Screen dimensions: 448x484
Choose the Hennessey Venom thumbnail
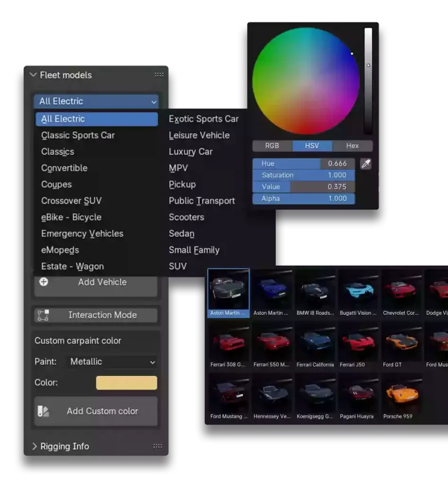point(272,397)
